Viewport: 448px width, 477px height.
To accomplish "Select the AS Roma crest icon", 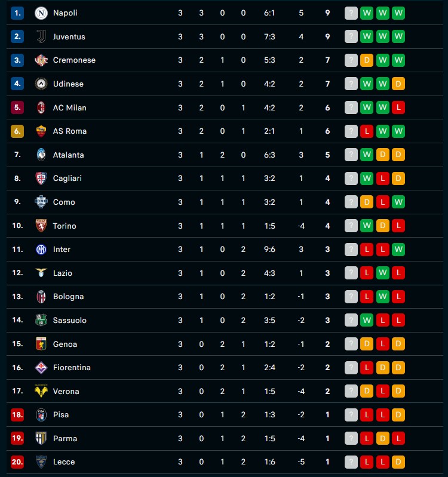I will [x=41, y=131].
